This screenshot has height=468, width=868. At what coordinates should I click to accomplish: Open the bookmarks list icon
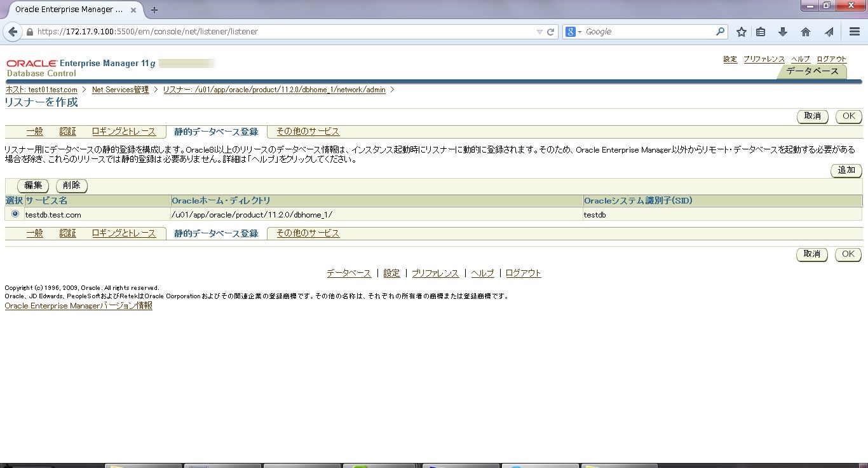coord(761,32)
